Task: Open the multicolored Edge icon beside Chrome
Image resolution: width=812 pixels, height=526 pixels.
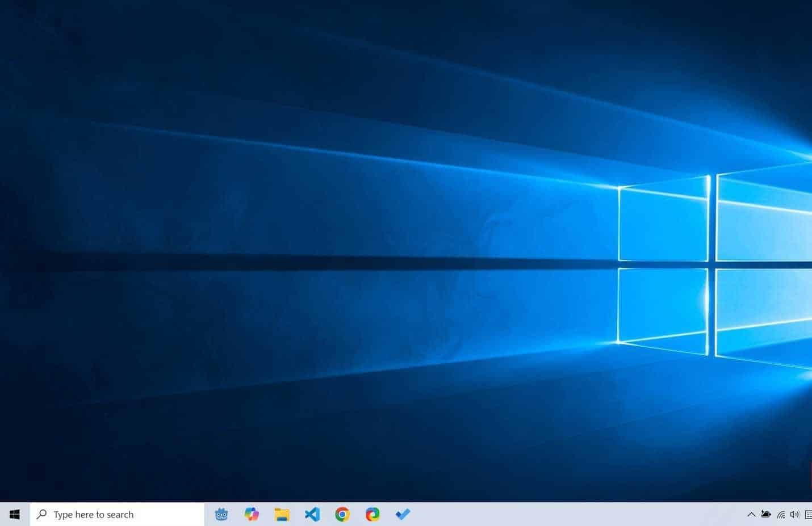Action: [372, 515]
